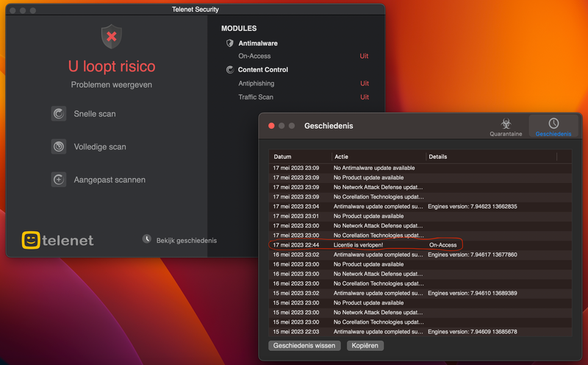This screenshot has width=588, height=365.
Task: Select 'No Antimalware update available' row
Action: click(420, 168)
